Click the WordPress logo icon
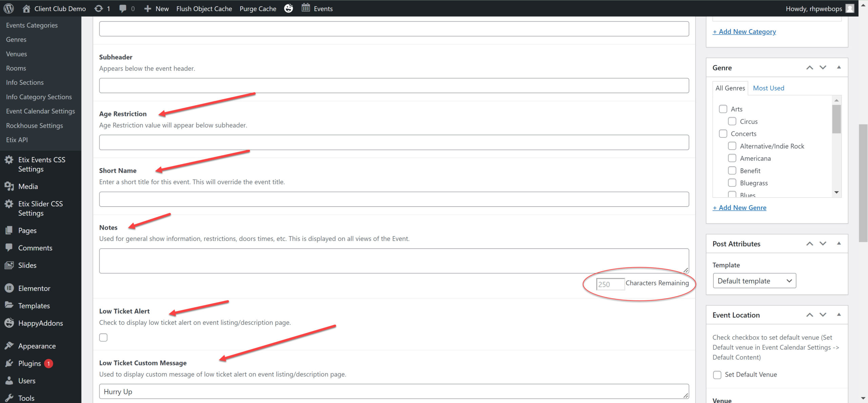Viewport: 868px width, 403px height. coord(9,8)
